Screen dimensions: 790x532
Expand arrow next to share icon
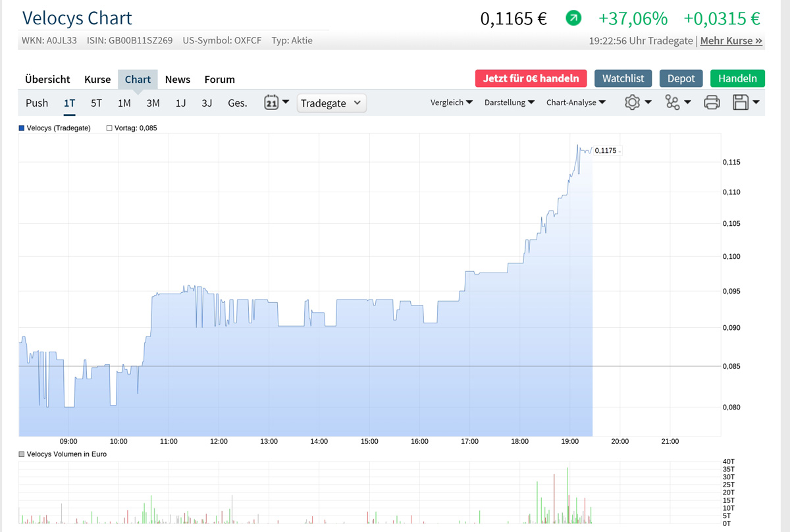(x=687, y=102)
